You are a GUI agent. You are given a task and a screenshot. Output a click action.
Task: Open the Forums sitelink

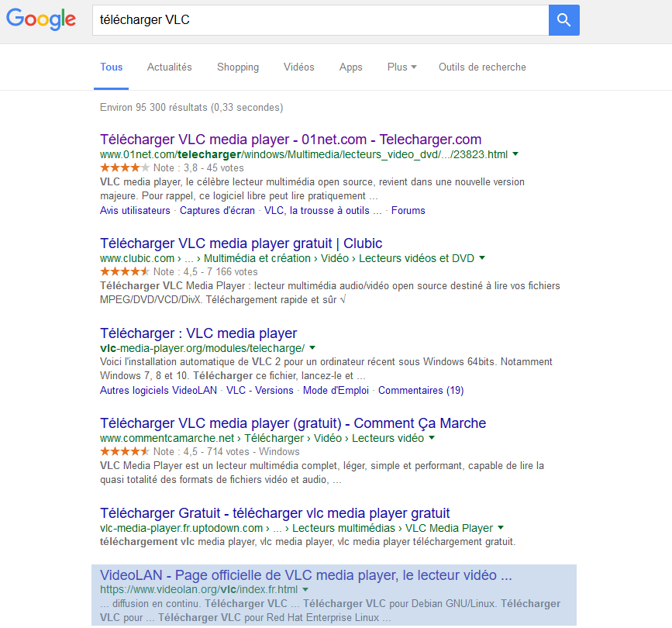coord(408,210)
